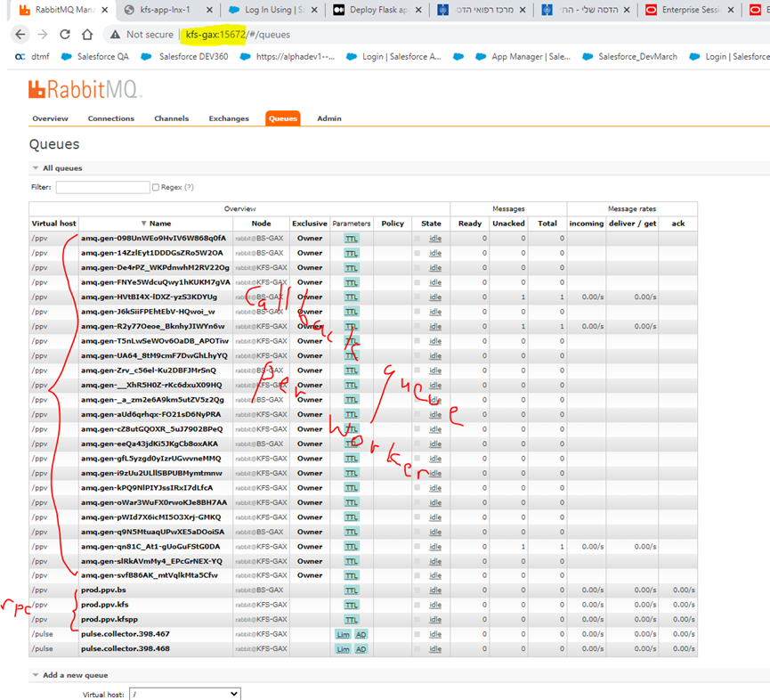This screenshot has height=700, width=770.
Task: Click TTL tag on amq.gen-14ZzlEyt1DDDGsZRo5W2OA row
Action: (x=351, y=253)
